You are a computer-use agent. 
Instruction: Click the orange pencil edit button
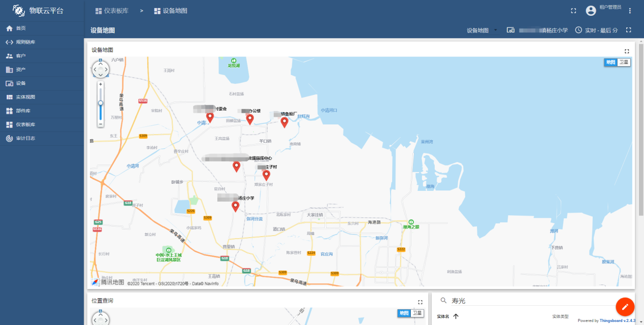click(x=625, y=307)
